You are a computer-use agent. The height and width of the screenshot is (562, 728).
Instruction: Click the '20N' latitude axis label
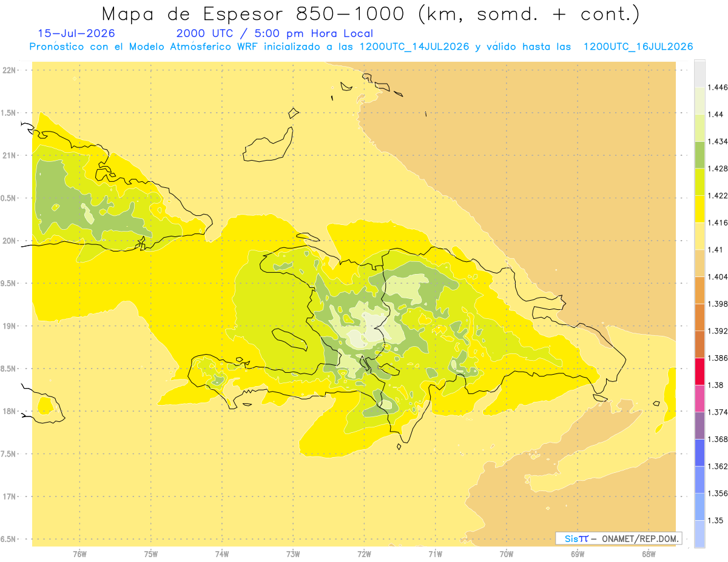pos(9,241)
